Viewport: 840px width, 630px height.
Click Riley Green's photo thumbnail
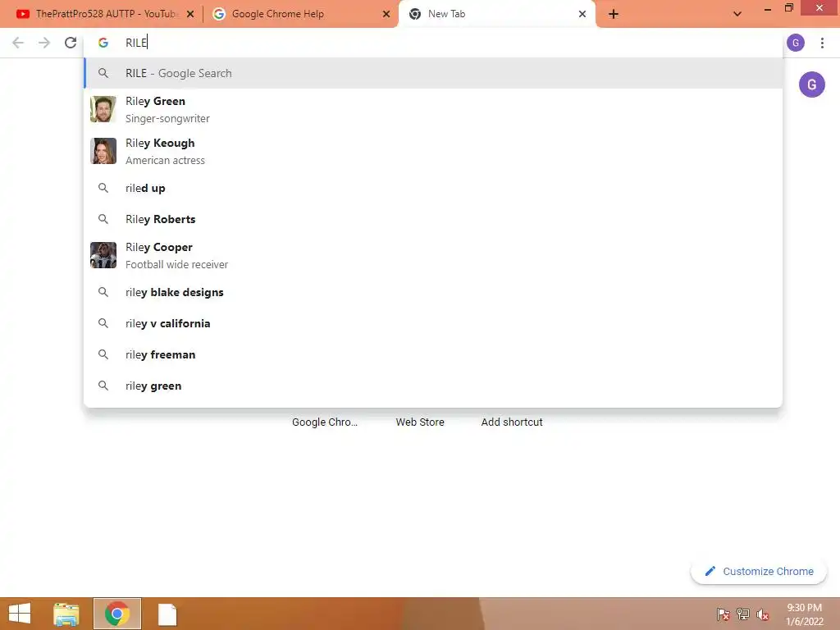coord(103,109)
